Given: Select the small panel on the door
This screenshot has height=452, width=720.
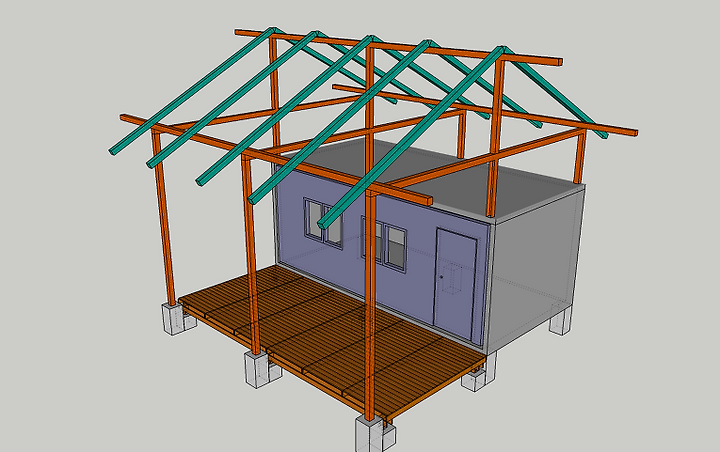Looking at the screenshot, I should point(454,277).
